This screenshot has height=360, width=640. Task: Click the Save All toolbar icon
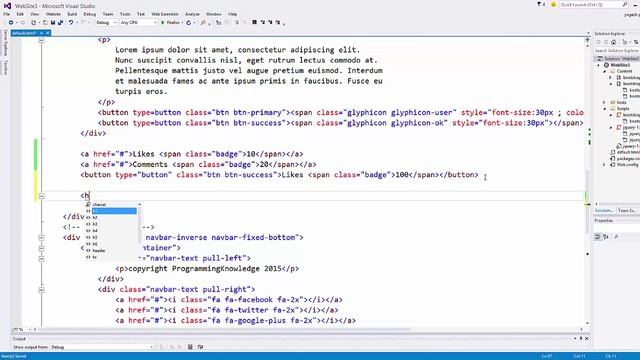point(60,22)
